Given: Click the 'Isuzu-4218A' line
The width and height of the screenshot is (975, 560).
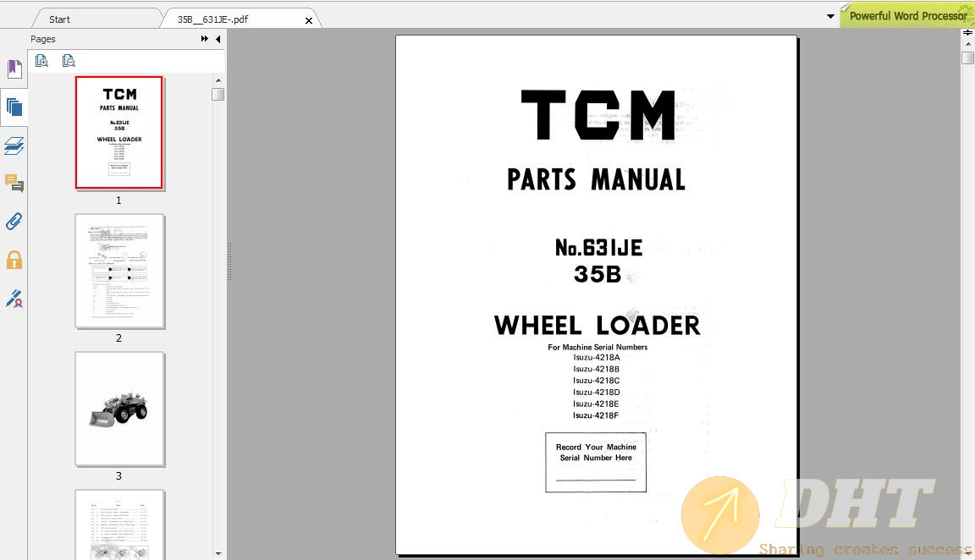Looking at the screenshot, I should pos(597,357).
